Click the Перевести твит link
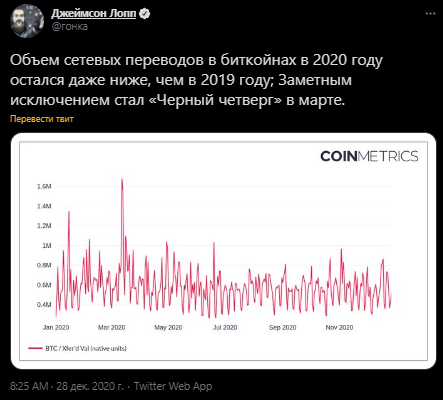443x400 pixels. pyautogui.click(x=42, y=119)
